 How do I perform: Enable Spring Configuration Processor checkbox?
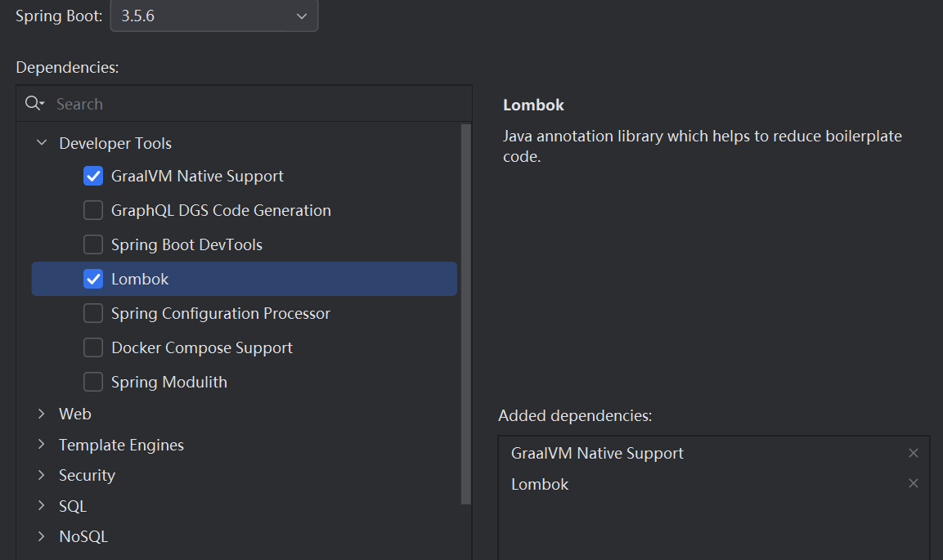click(93, 314)
